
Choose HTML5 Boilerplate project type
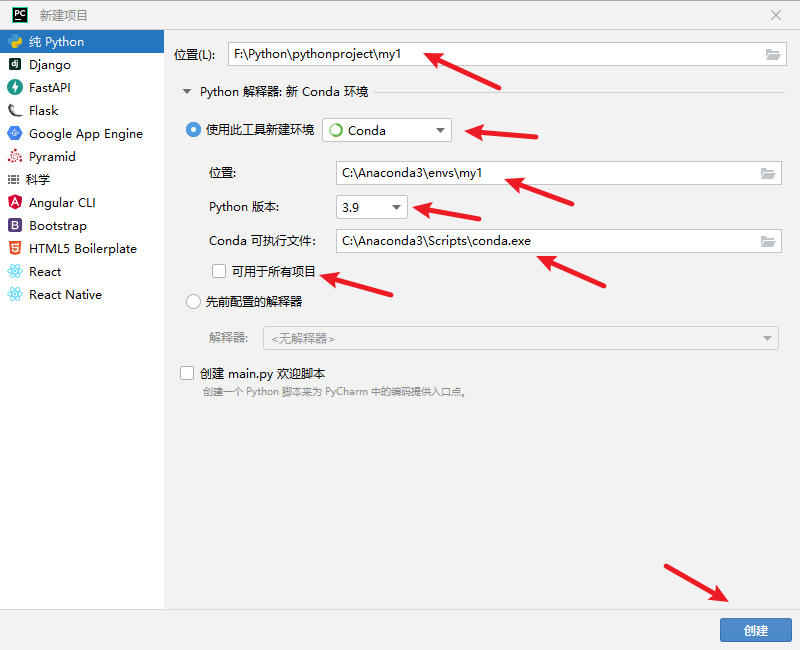tap(82, 248)
